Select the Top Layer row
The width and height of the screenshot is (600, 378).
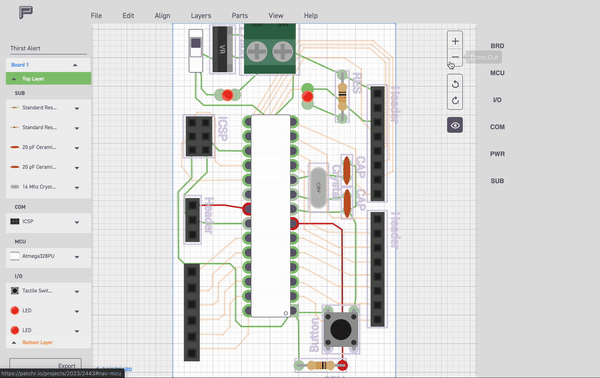tap(49, 78)
